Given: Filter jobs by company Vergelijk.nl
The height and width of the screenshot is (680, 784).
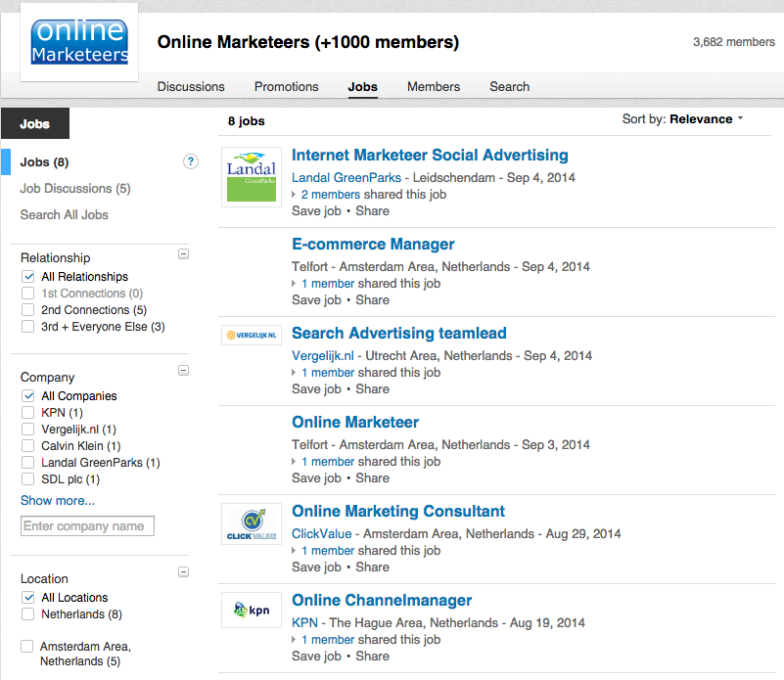Looking at the screenshot, I should (28, 430).
